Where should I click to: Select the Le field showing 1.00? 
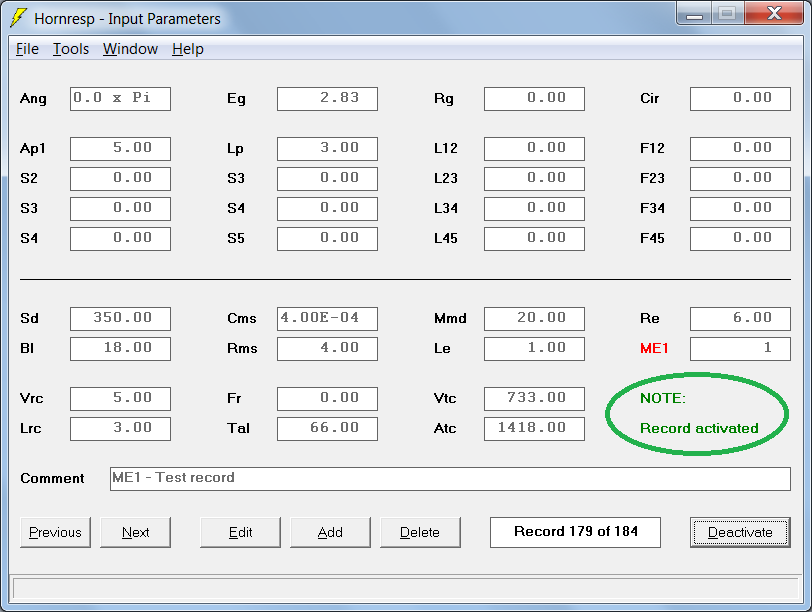coord(534,348)
